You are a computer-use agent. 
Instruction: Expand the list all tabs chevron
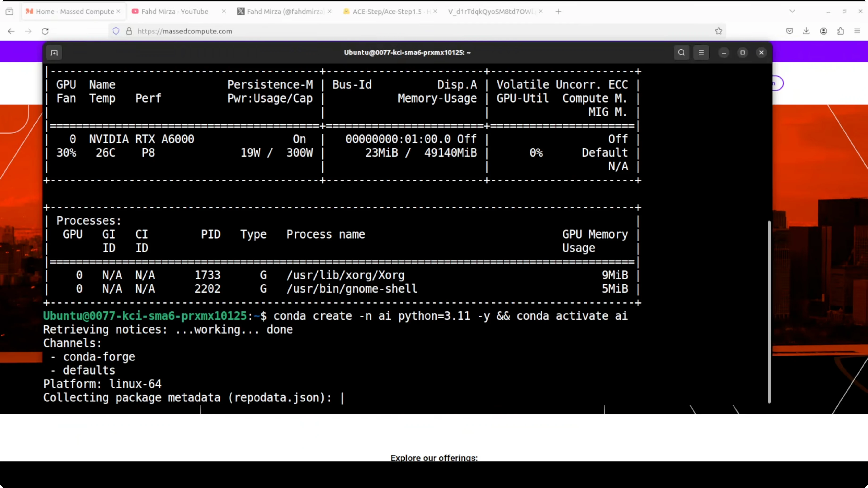click(792, 12)
